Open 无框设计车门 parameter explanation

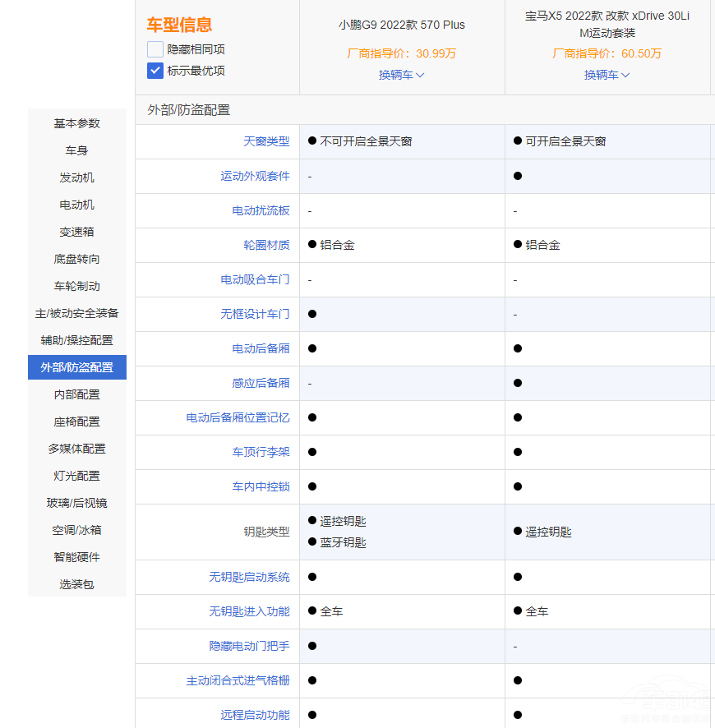(255, 314)
